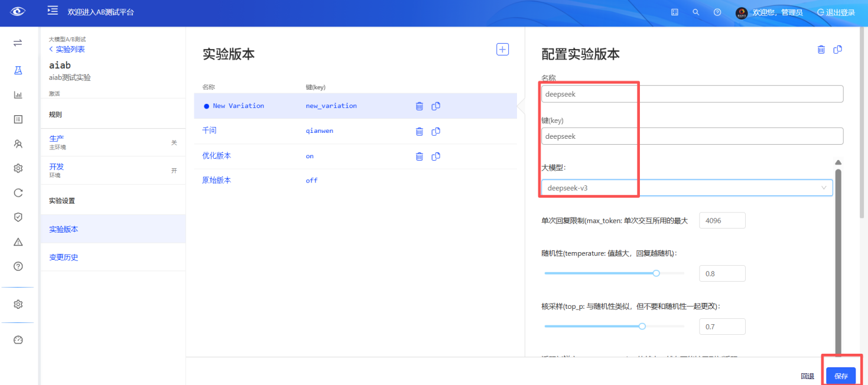
Task: Click the 退出登录 logout link
Action: [x=835, y=12]
